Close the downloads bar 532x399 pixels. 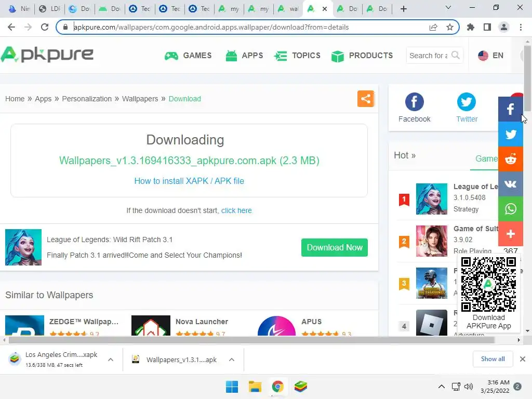pyautogui.click(x=523, y=359)
